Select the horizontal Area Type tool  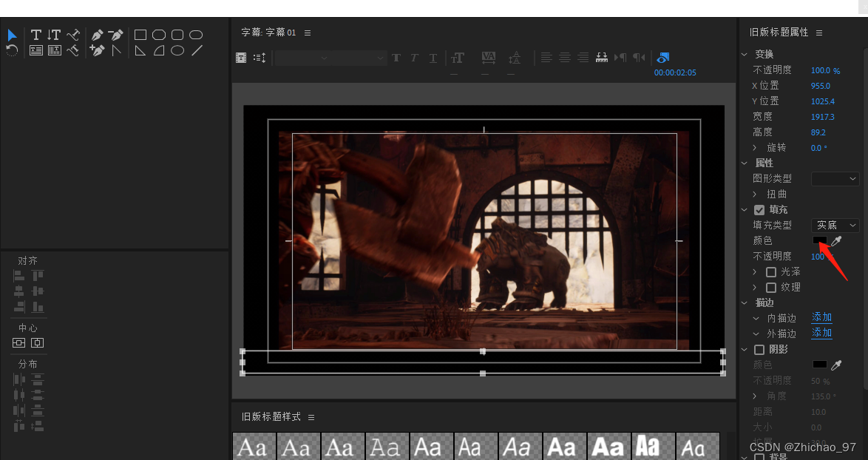pyautogui.click(x=36, y=50)
